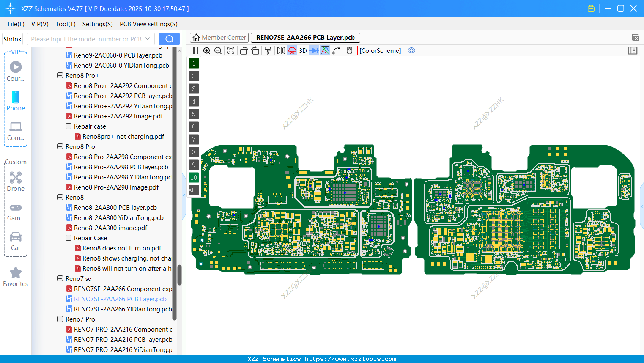The height and width of the screenshot is (363, 644).
Task: Toggle the eye visibility icon
Action: coord(411,51)
